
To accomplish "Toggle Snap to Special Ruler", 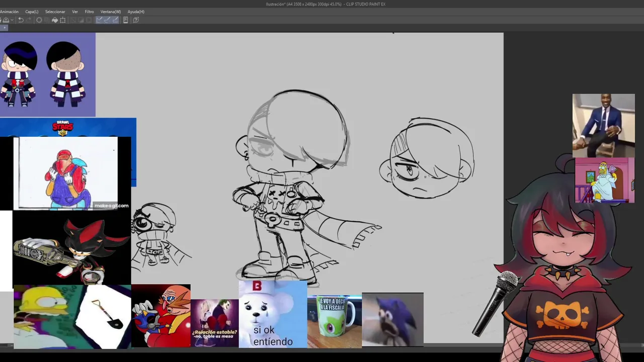I will pyautogui.click(x=107, y=20).
